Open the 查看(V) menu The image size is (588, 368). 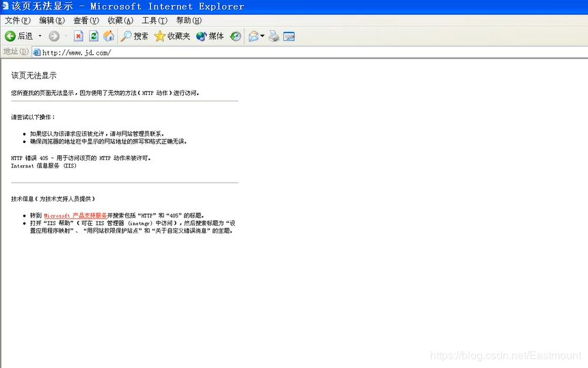click(x=86, y=21)
